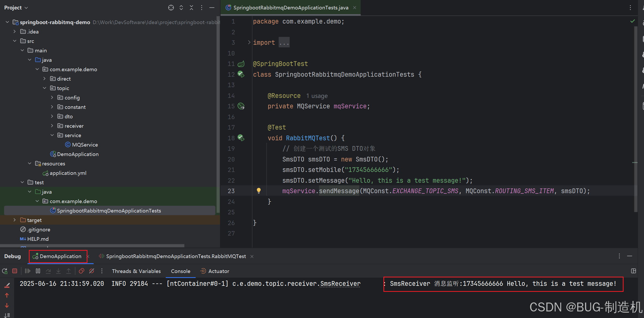Click run test class gutter icon on line 12
The image size is (644, 318).
tap(241, 74)
